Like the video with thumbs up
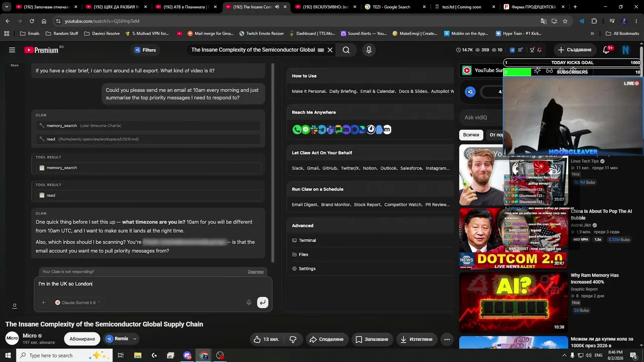This screenshot has width=644, height=362. (267, 339)
